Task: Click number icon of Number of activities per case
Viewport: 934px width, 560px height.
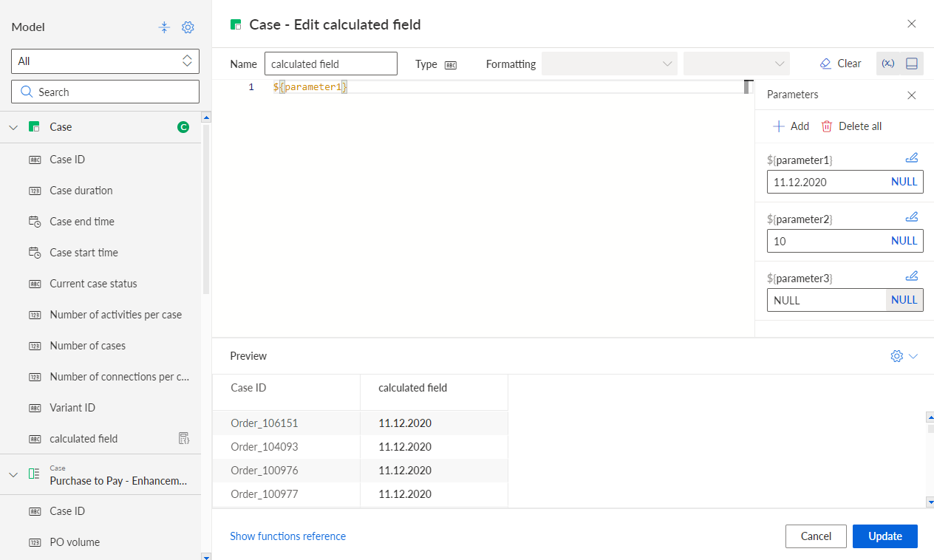Action: [x=35, y=315]
